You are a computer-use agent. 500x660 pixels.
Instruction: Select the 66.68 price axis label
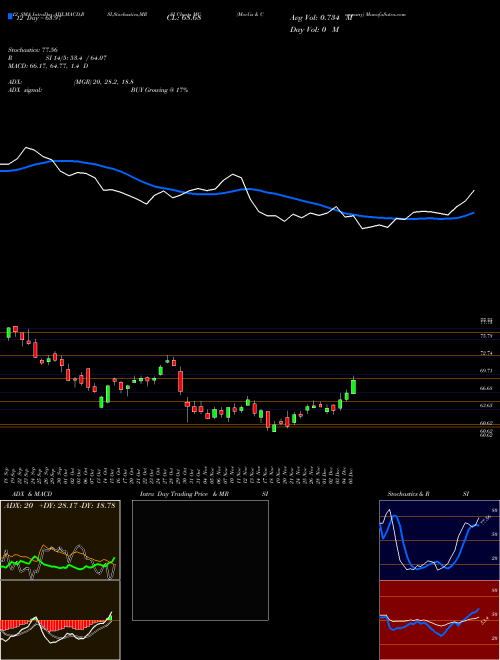[x=486, y=388]
